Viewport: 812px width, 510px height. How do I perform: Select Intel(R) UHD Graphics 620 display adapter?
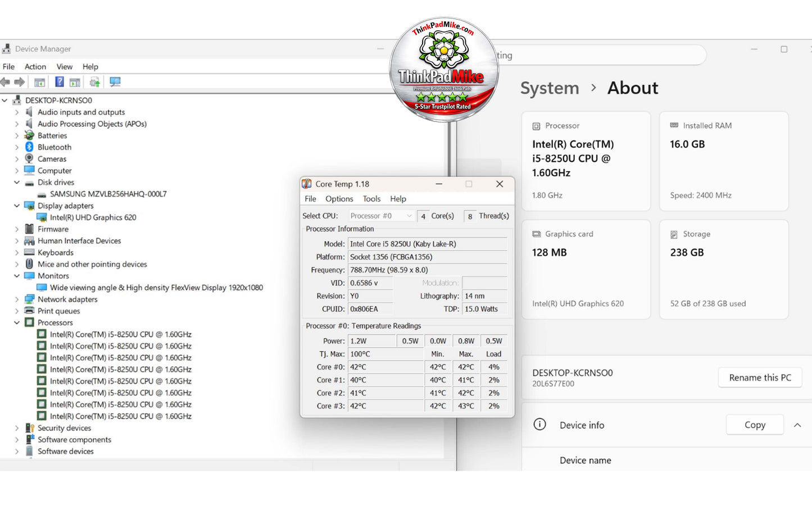point(93,217)
